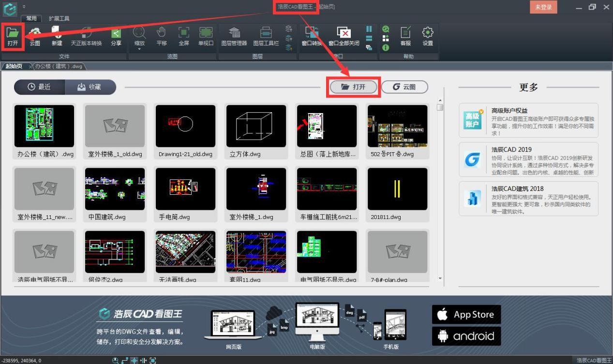
Task: Click the file list scroll-down arrow
Action: coord(440,278)
